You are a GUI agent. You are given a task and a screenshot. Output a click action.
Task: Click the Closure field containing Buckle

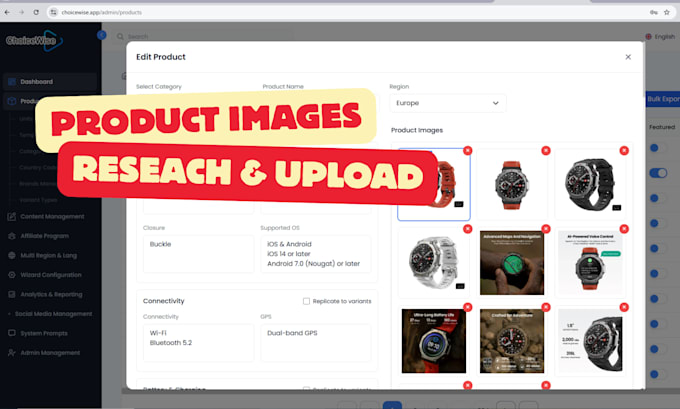tap(198, 254)
